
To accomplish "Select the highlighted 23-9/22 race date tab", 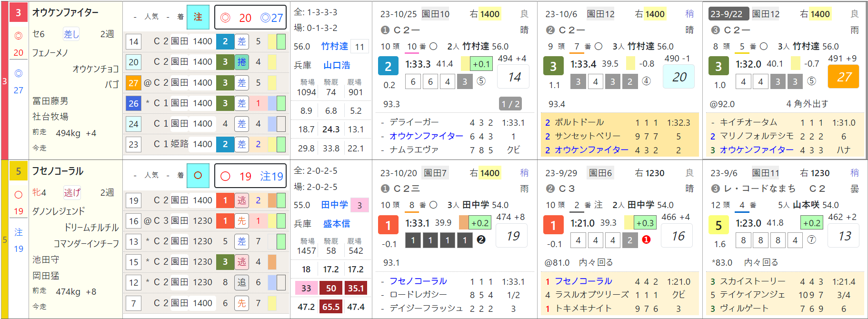I will coord(728,14).
